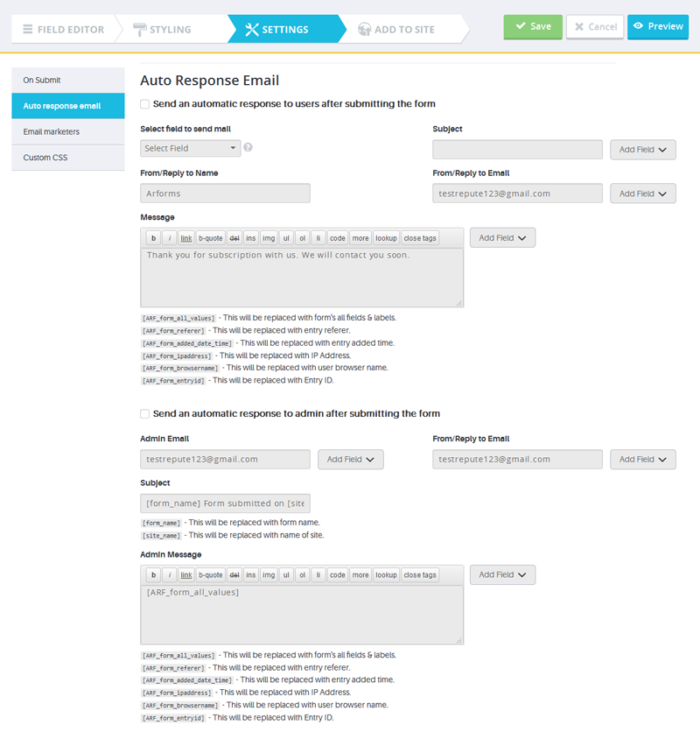Image resolution: width=700 pixels, height=732 pixels.
Task: Click li button in Admin Message toolbar
Action: 318,575
